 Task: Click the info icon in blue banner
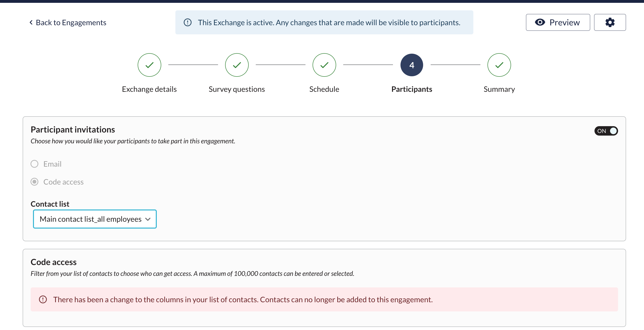187,22
